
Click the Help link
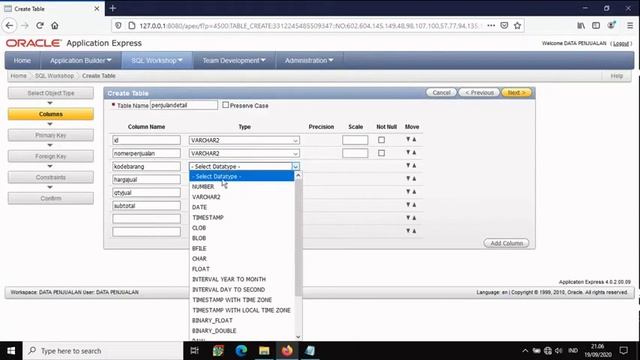click(x=616, y=76)
